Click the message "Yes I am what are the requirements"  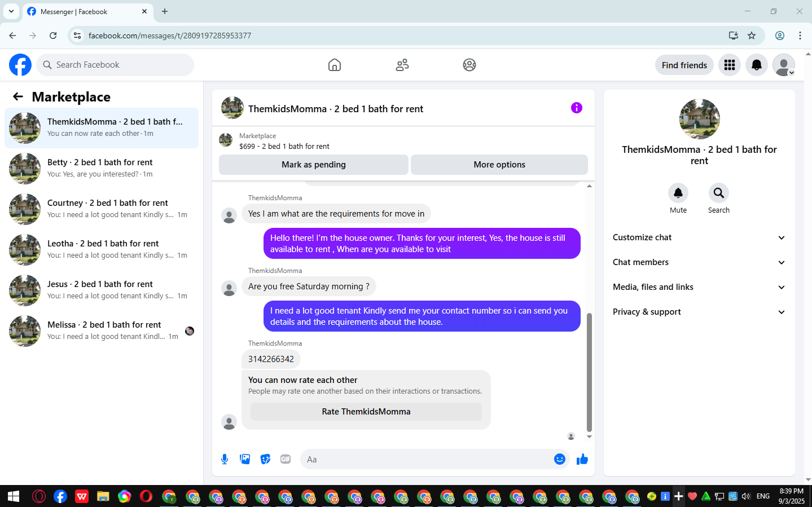[x=336, y=214]
